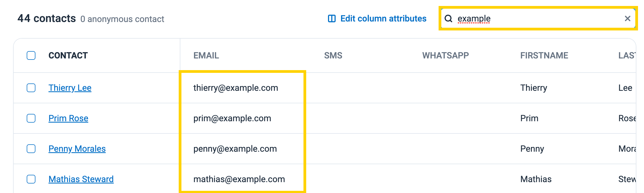Open Prim Rose contact link

(68, 118)
